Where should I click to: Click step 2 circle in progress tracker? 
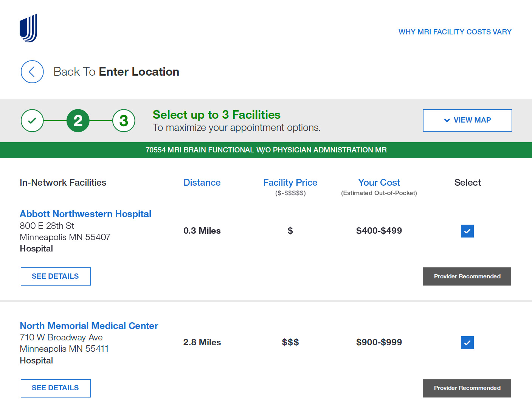click(x=78, y=121)
